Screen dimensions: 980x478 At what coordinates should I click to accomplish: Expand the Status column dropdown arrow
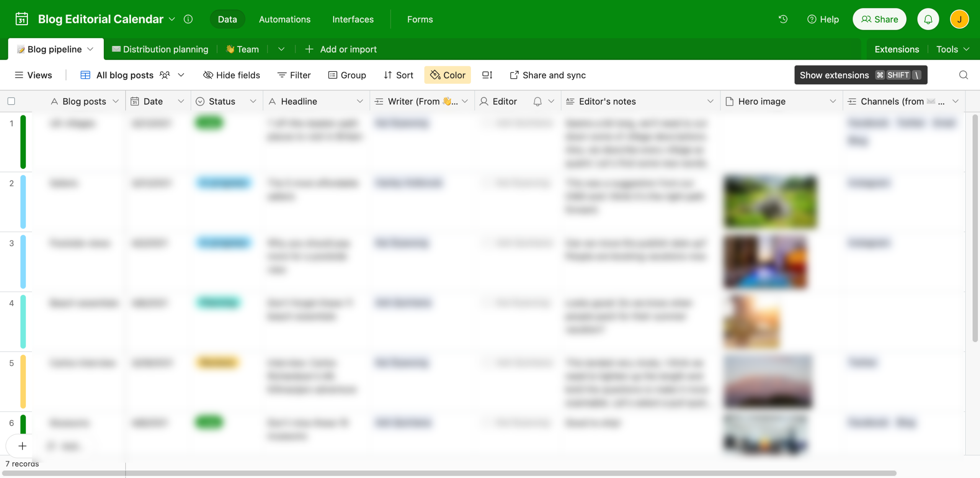coord(253,101)
